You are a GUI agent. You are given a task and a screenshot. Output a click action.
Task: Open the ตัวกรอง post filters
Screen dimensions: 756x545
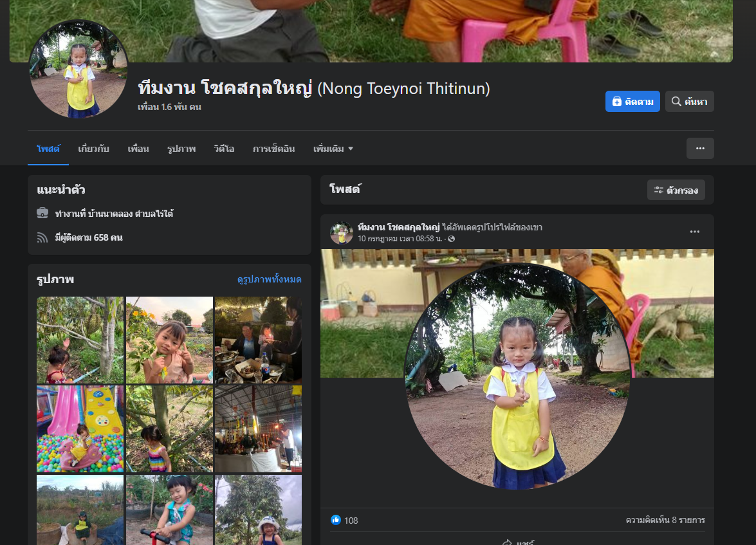click(x=676, y=190)
